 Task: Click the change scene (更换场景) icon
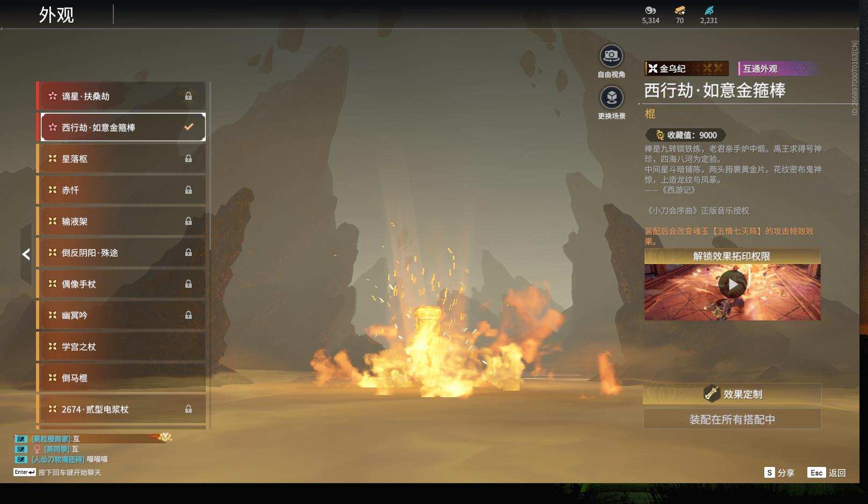611,98
